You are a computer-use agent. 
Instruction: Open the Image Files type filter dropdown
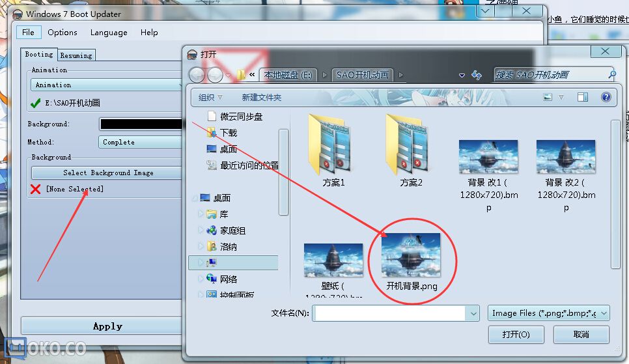(x=548, y=313)
